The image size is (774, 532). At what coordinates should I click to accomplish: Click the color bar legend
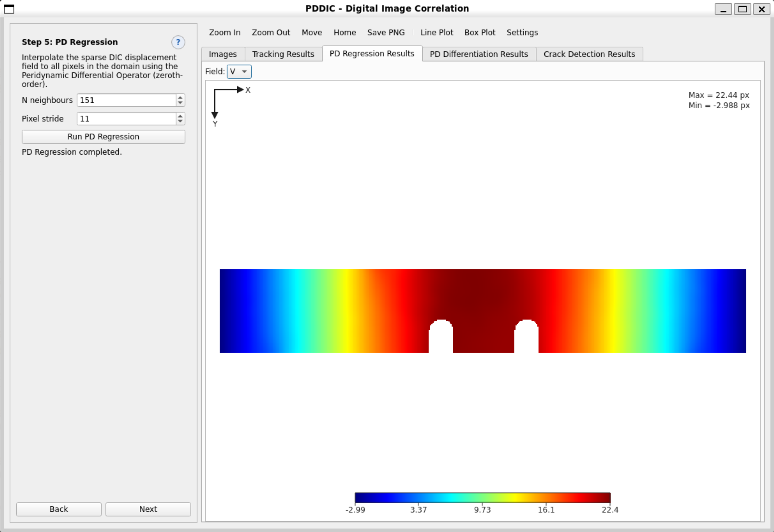pos(482,498)
